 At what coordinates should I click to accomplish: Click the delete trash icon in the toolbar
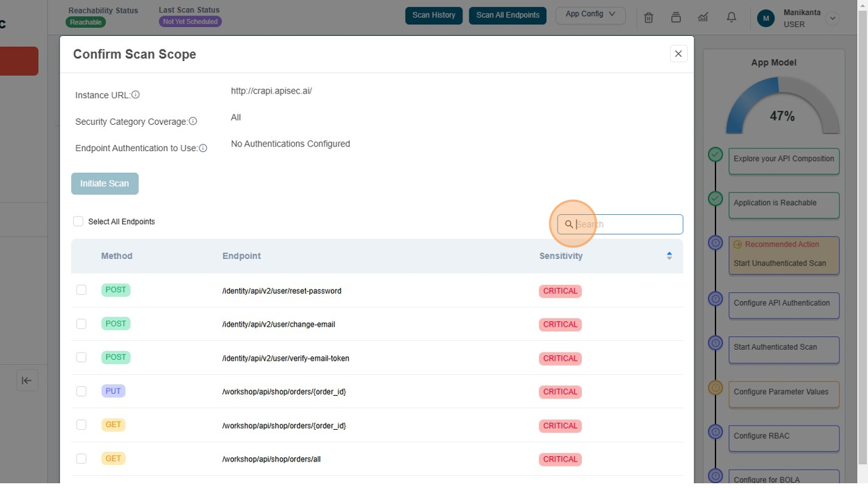click(648, 18)
